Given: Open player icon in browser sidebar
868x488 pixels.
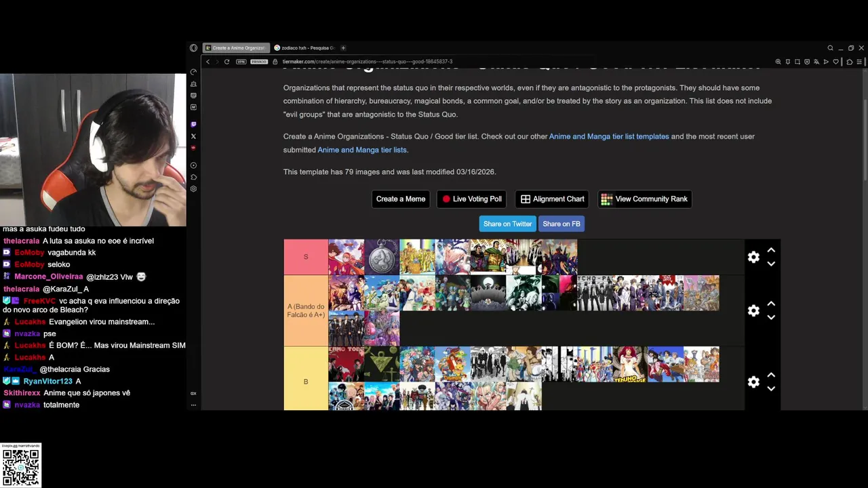Looking at the screenshot, I should (193, 165).
